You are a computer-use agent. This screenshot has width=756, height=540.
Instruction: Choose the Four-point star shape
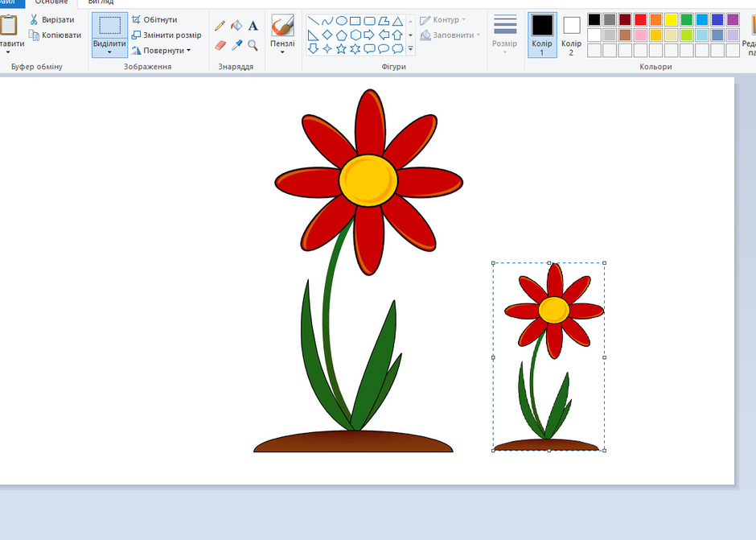[x=327, y=49]
